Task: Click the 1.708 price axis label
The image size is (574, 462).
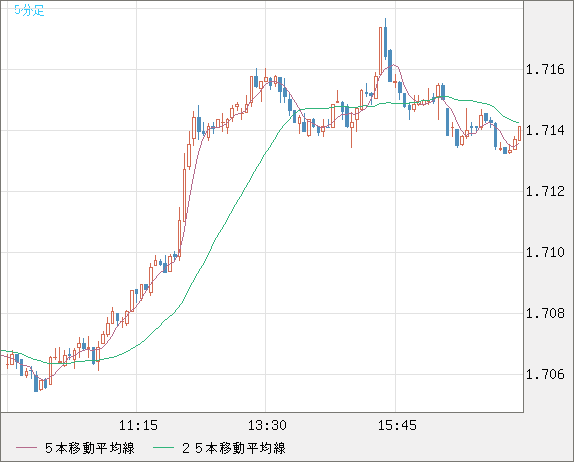Action: (x=545, y=313)
